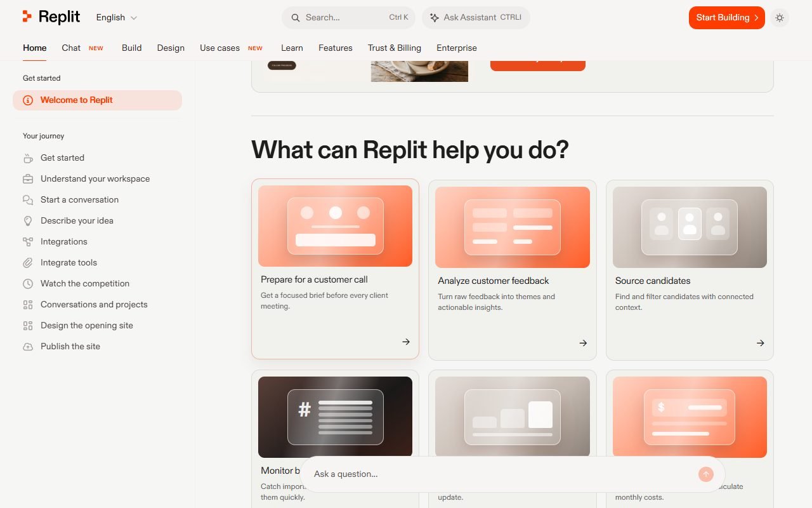The image size is (812, 508).
Task: Click the Replit logo
Action: pyautogui.click(x=51, y=17)
